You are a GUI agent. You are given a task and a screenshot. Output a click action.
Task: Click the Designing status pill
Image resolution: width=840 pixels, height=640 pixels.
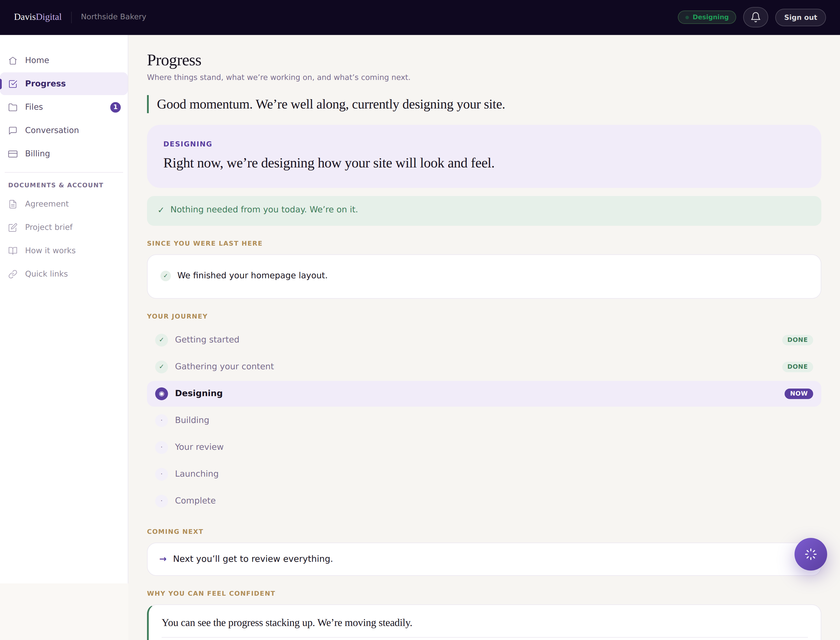[707, 17]
